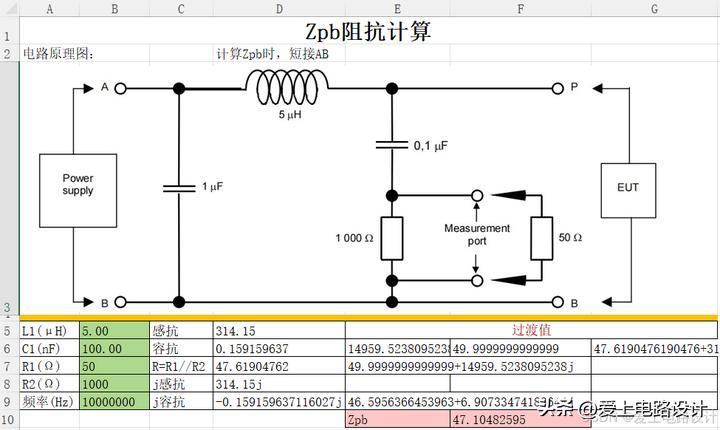
Task: Click the cell with value 314.15j
Action: coord(279,384)
